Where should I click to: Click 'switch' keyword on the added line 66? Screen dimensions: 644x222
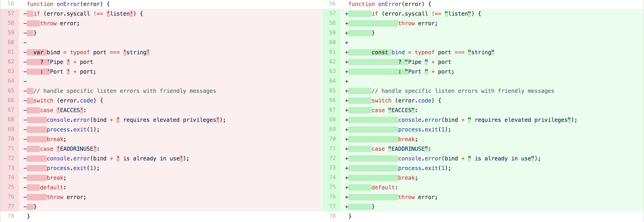(x=381, y=101)
